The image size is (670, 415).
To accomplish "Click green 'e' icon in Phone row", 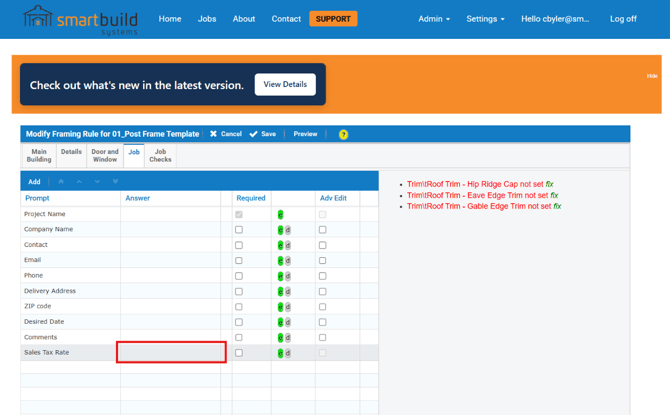I will pyautogui.click(x=280, y=276).
